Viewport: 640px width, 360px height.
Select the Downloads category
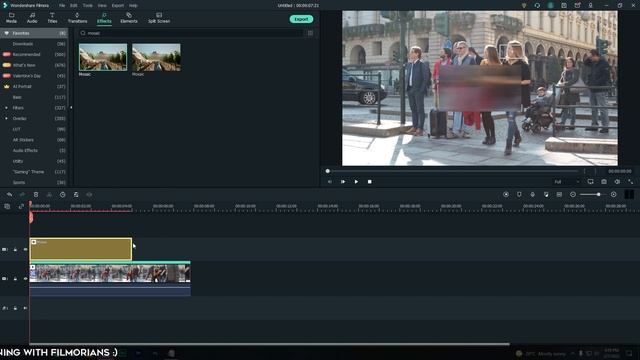(x=34, y=44)
